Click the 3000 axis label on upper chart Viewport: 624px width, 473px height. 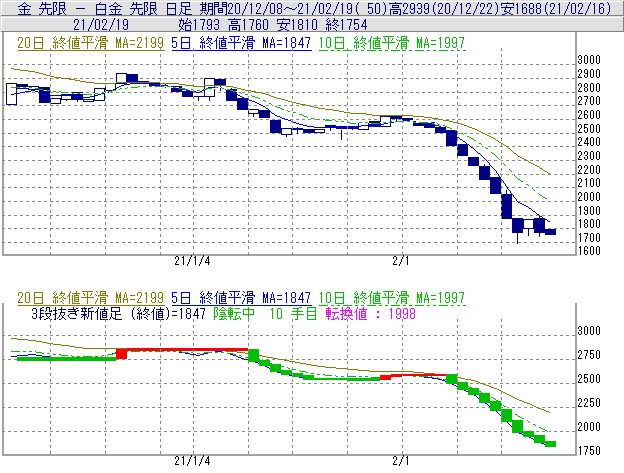589,60
